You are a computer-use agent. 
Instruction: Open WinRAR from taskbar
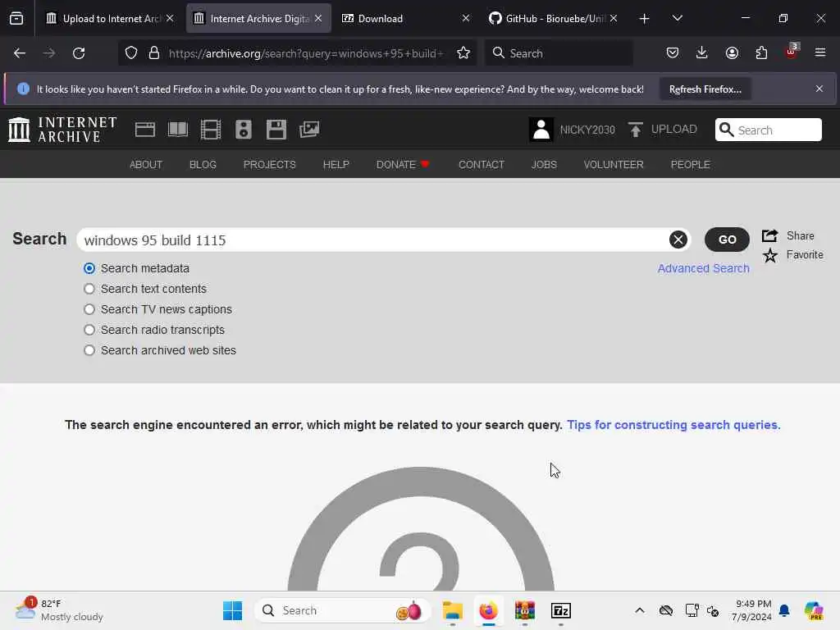[525, 610]
